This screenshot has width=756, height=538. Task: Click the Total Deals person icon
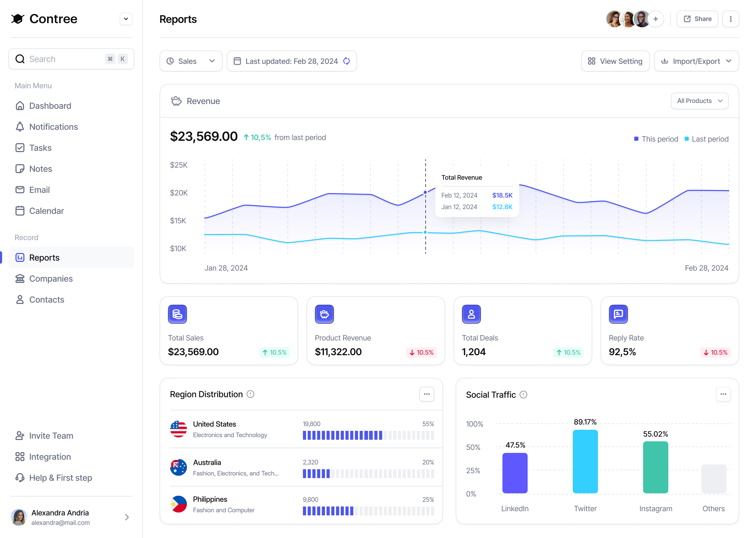(471, 314)
